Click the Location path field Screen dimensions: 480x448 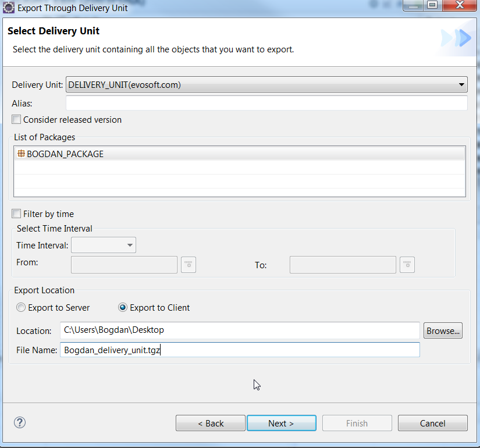[x=240, y=330]
